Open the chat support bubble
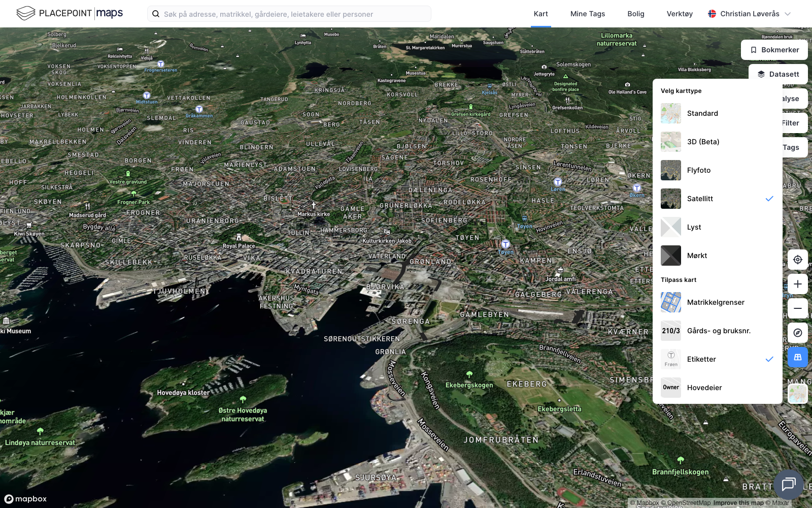Screen dimensions: 812x508 (x=789, y=485)
